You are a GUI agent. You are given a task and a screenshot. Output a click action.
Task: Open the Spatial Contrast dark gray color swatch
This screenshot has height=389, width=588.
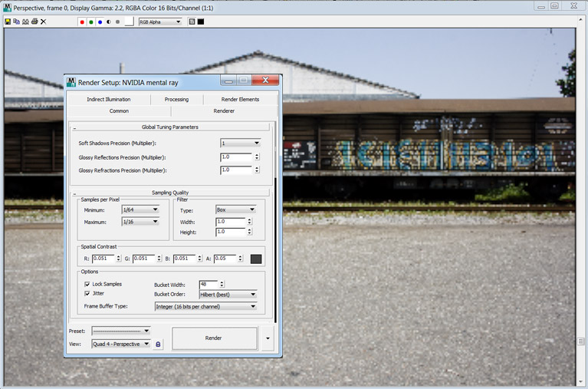[256, 259]
